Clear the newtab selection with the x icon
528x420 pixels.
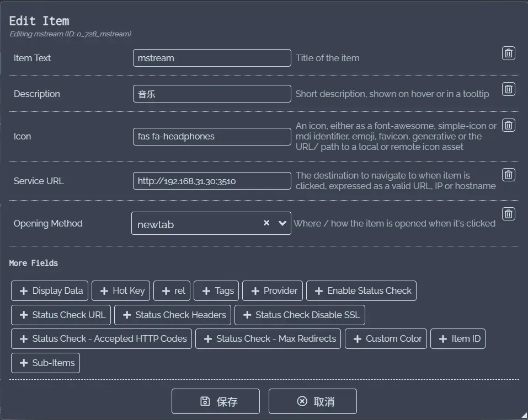[x=266, y=223]
